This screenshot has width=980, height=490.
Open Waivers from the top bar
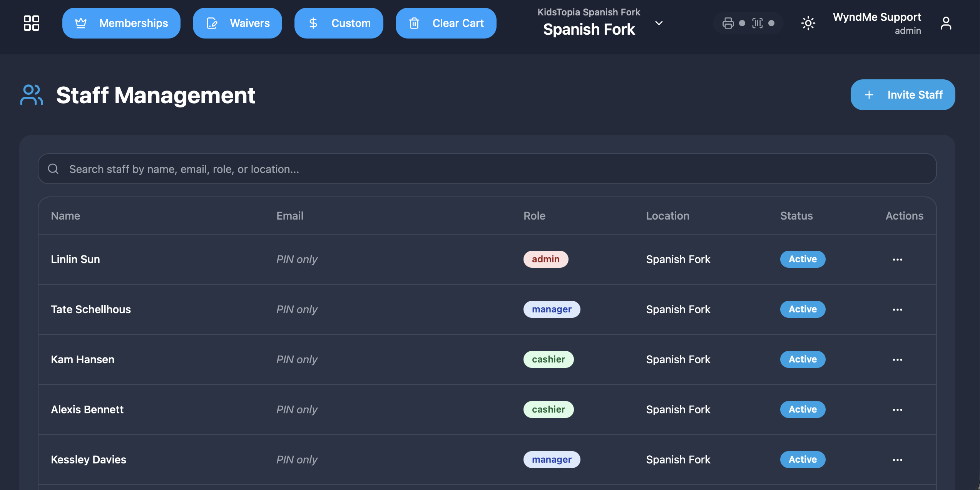(x=237, y=23)
